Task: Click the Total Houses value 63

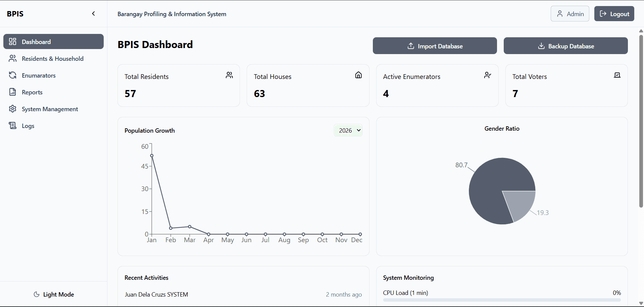Action: point(259,93)
